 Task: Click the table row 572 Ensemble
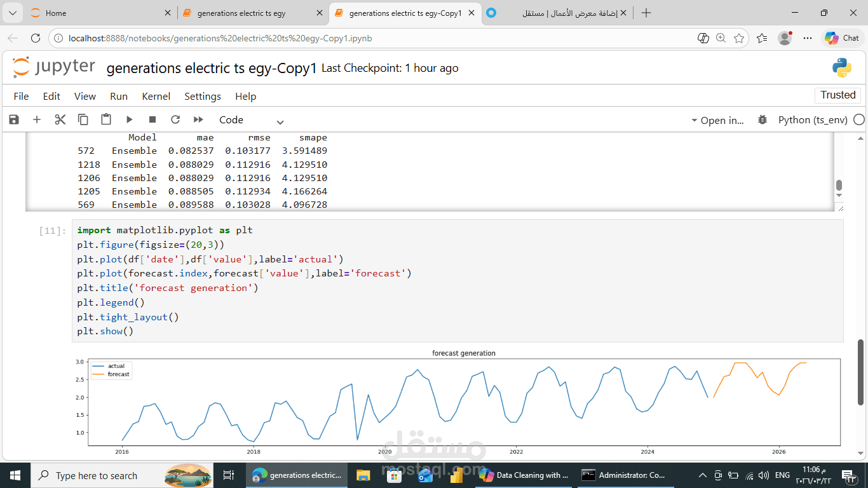202,151
